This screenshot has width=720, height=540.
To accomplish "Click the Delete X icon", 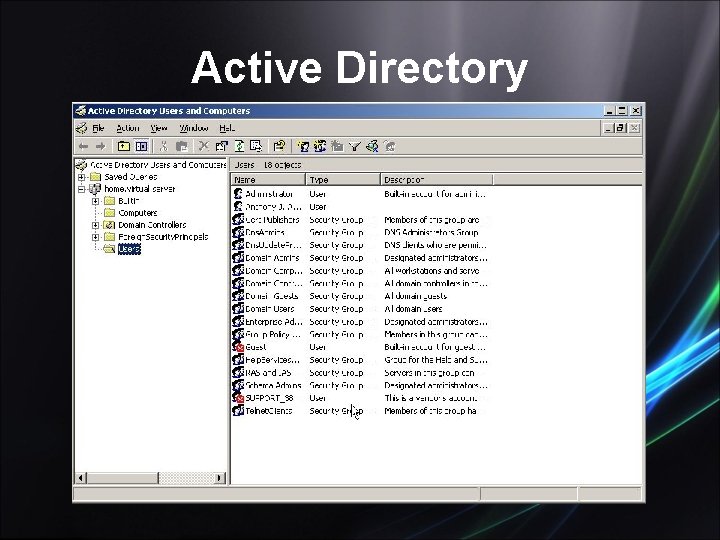I will point(204,146).
